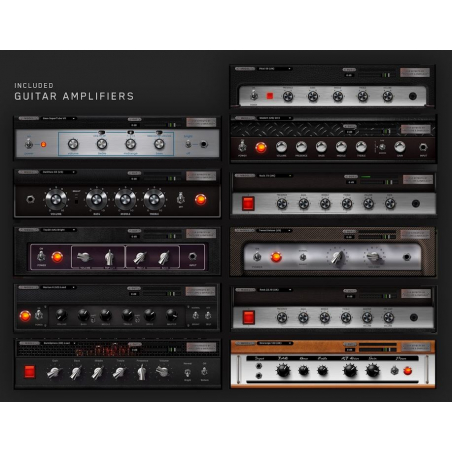Click the input jack left of the VOLUME chrome dial
Viewport: 452px width, 452px height.
tap(30, 199)
